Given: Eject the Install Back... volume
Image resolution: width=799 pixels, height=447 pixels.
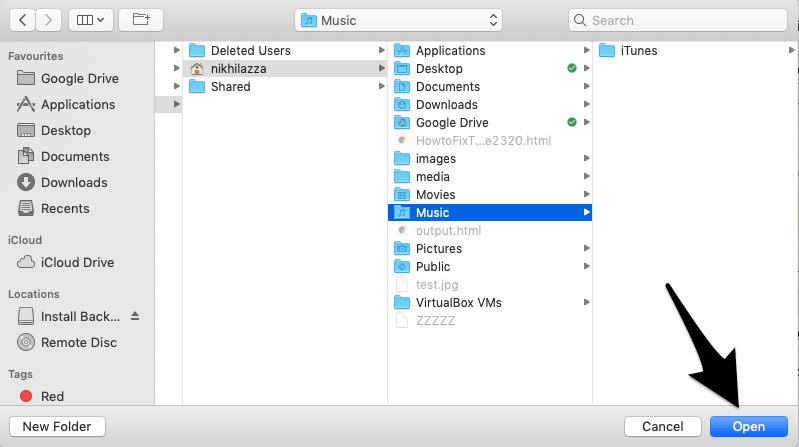Looking at the screenshot, I should coord(135,317).
